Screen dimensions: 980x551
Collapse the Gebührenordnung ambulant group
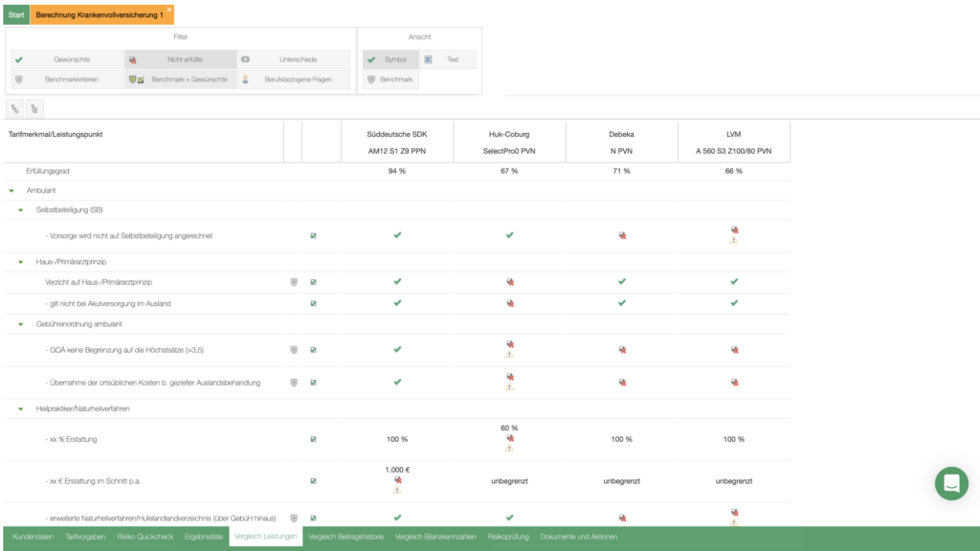click(x=20, y=325)
